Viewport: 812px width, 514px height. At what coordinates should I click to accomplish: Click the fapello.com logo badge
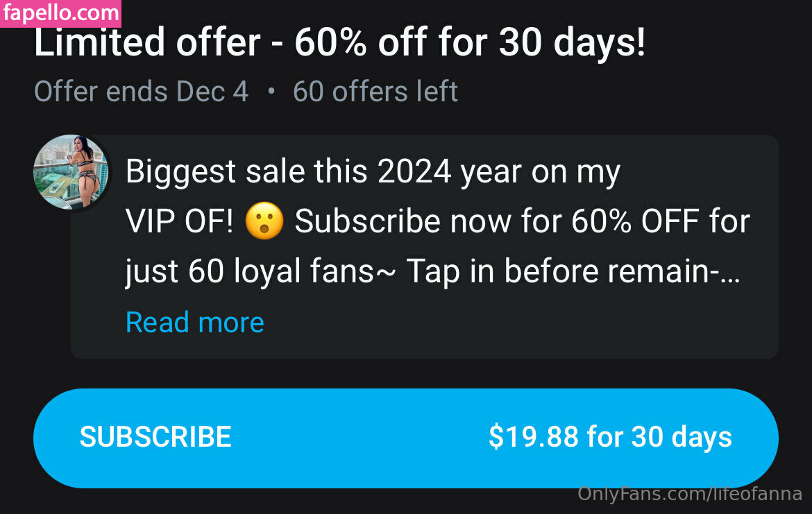[x=60, y=13]
